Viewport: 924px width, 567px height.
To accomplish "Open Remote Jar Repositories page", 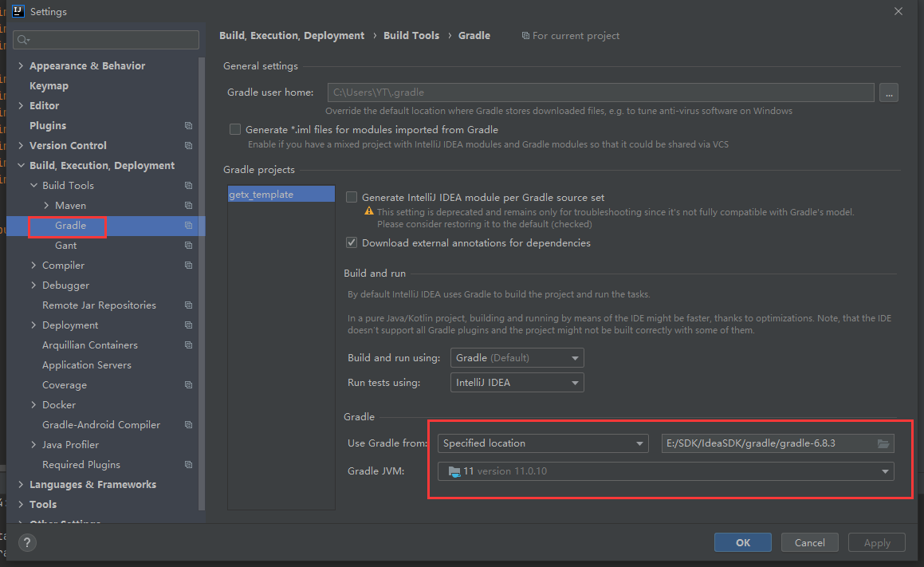I will (99, 305).
